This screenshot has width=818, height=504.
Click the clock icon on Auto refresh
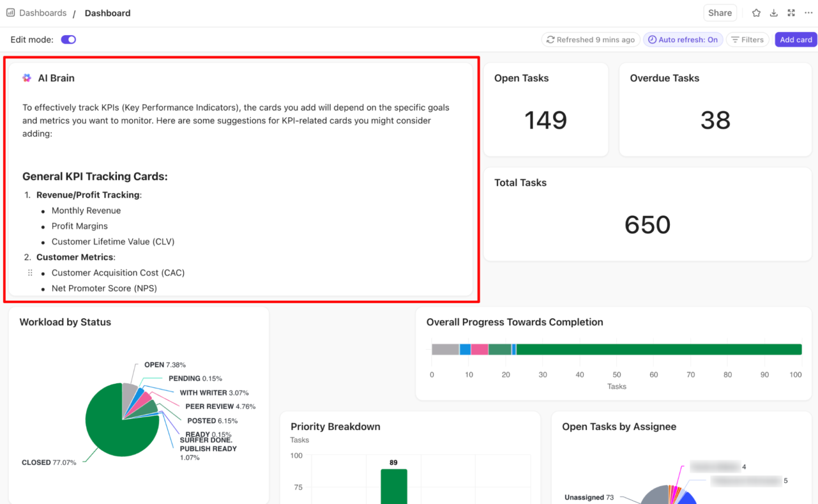(652, 39)
